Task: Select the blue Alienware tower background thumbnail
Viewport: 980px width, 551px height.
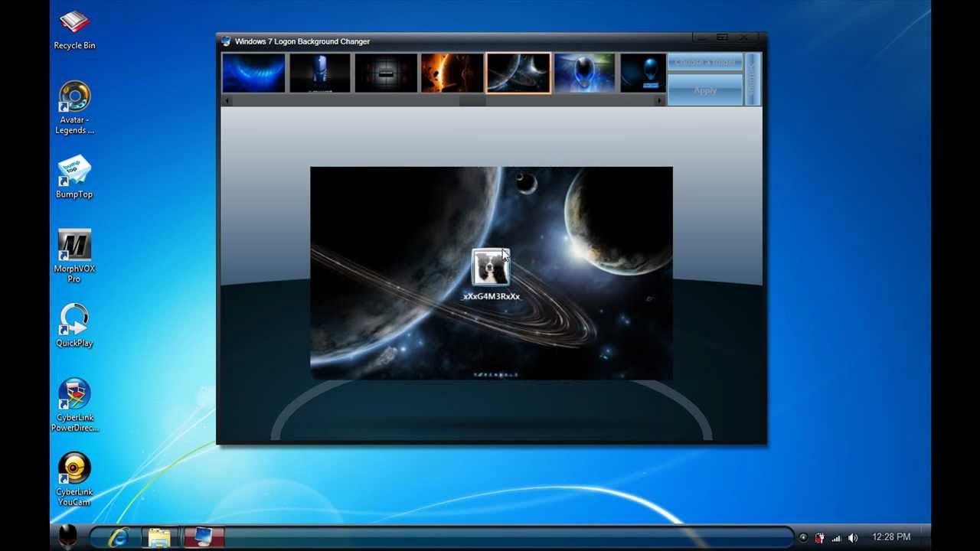Action: (319, 73)
